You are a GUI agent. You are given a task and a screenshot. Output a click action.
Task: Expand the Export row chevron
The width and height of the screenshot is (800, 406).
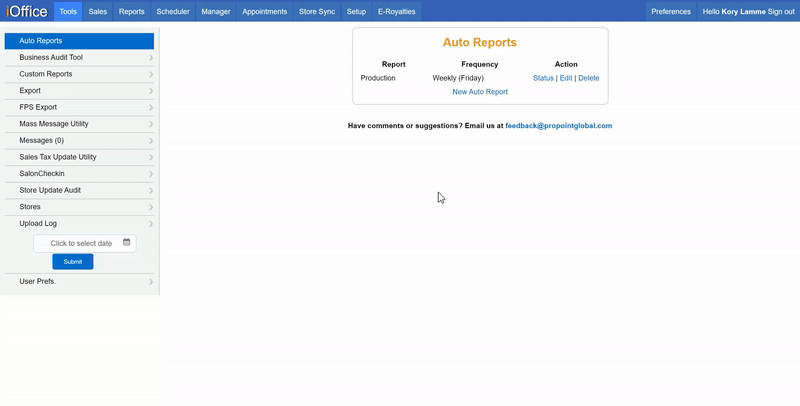coord(151,91)
